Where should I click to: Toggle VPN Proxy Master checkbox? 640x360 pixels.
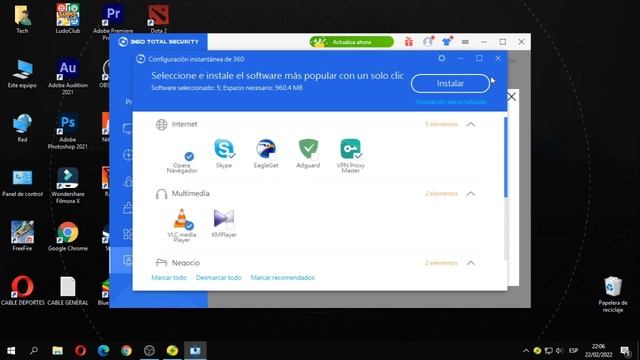tap(358, 156)
